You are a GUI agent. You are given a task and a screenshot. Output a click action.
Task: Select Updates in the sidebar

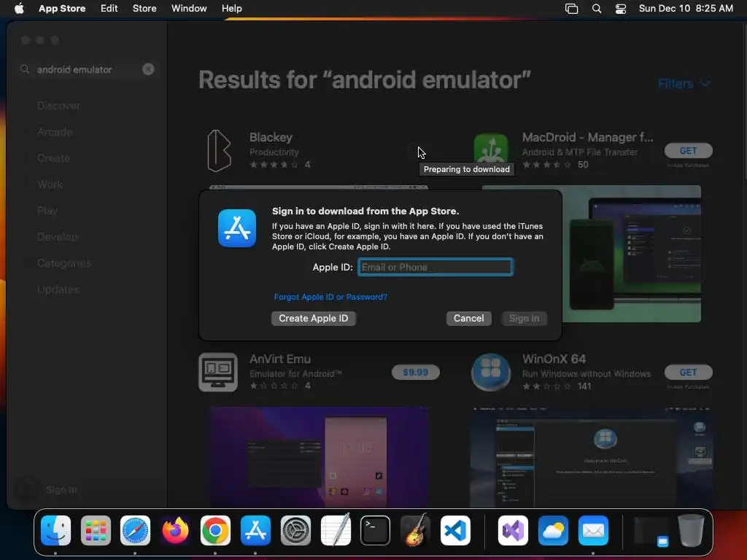click(58, 289)
